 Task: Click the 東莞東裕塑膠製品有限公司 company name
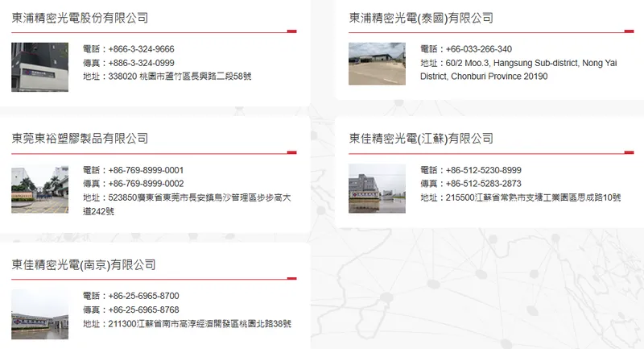click(80, 139)
